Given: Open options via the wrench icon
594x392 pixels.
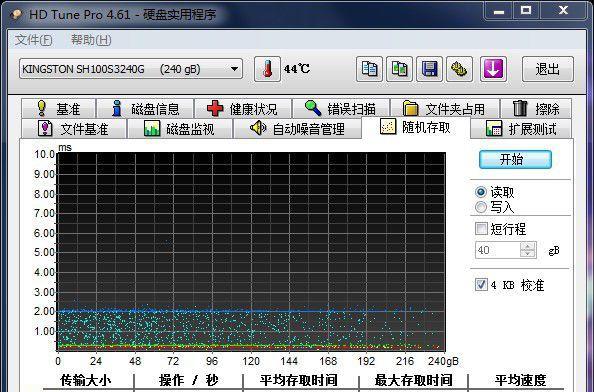Looking at the screenshot, I should click(x=459, y=69).
